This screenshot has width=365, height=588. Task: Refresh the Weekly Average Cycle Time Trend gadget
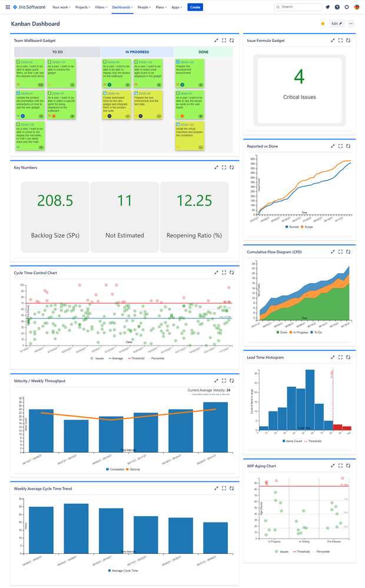pos(231,489)
